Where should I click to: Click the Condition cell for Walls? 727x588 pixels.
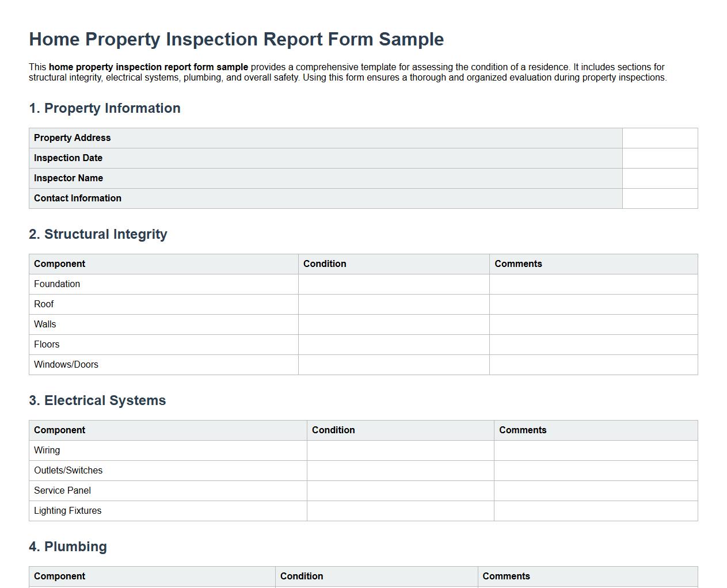393,324
